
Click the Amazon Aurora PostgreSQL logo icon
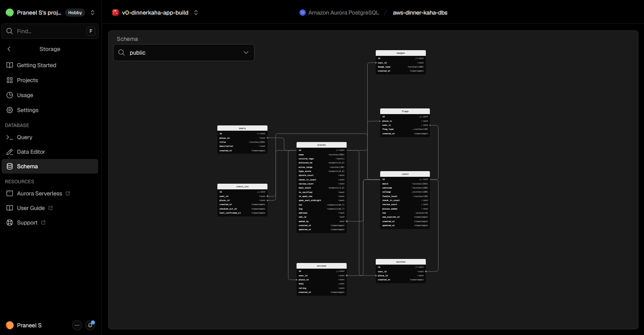303,13
